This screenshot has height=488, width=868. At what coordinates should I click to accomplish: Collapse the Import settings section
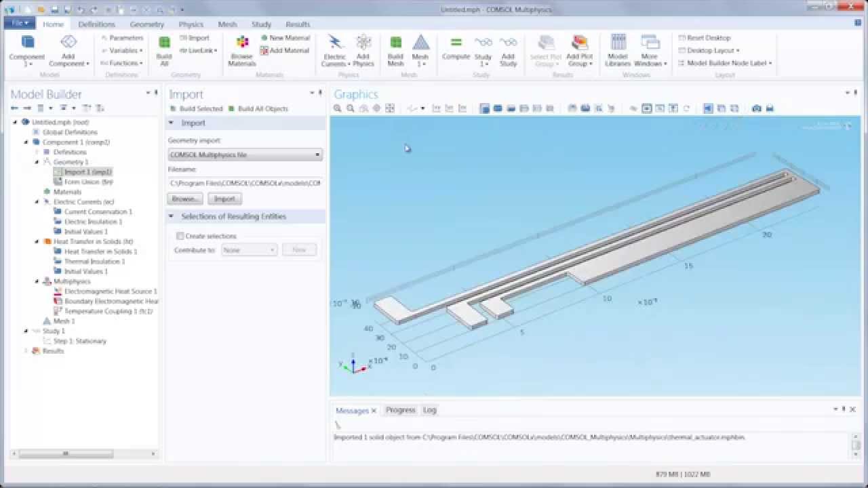tap(171, 123)
